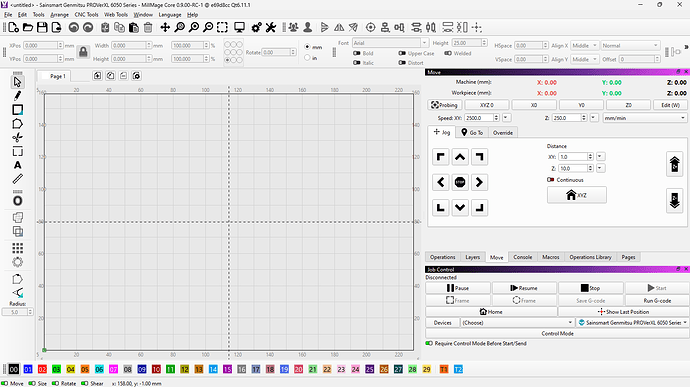Screen dimensions: 690x387
Task: Select the pointer selection tool
Action: coord(17,82)
